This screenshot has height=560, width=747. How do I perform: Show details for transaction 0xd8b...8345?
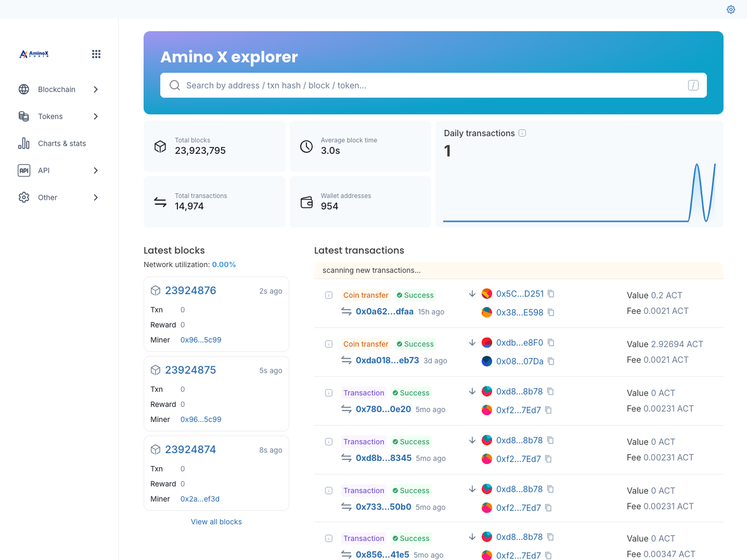[329, 442]
